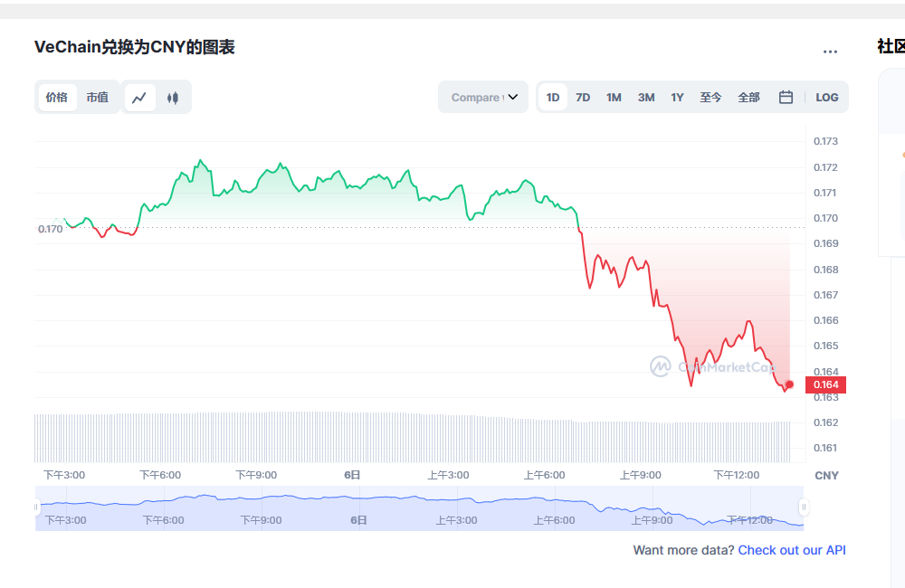Select the 市值 (market cap) toggle

click(x=97, y=97)
